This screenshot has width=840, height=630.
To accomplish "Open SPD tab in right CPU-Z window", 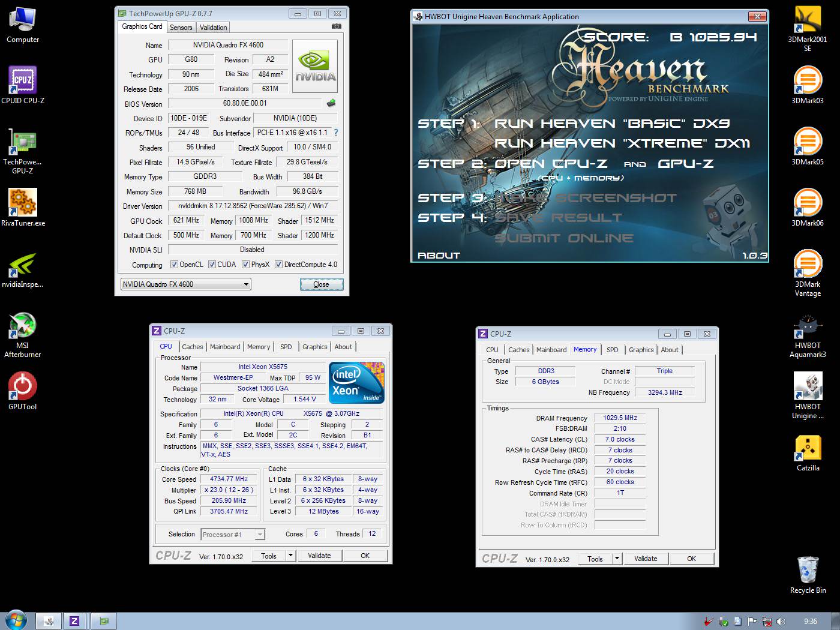I will [612, 350].
